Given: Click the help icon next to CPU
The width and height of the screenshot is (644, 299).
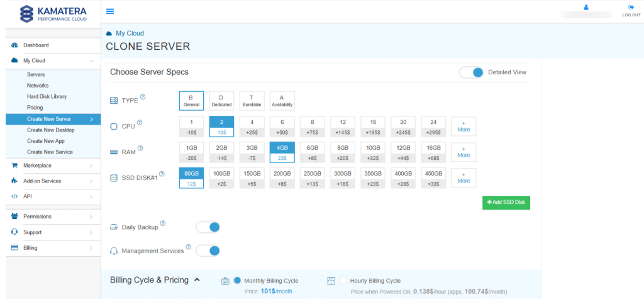Looking at the screenshot, I should pos(140,123).
